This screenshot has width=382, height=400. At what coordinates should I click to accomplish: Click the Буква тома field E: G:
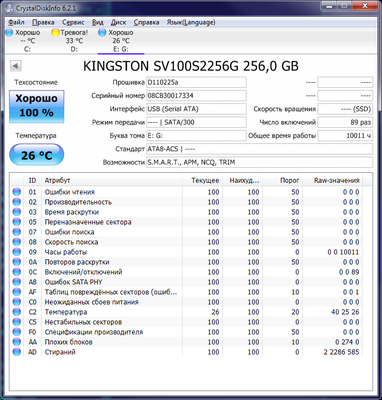196,136
